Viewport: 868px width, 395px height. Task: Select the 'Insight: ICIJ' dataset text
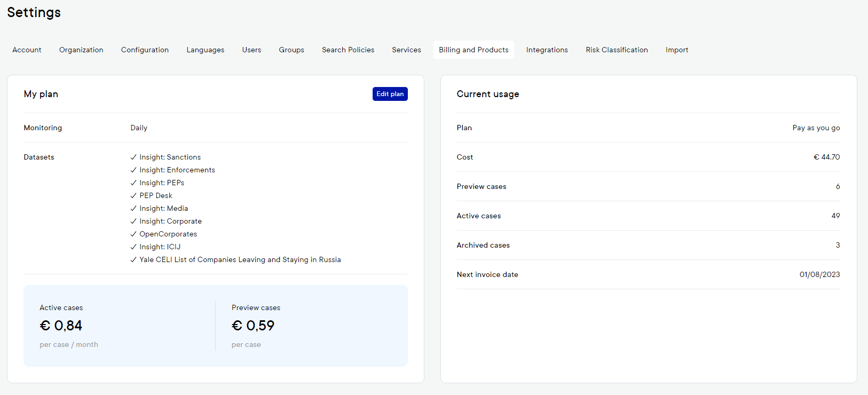160,247
